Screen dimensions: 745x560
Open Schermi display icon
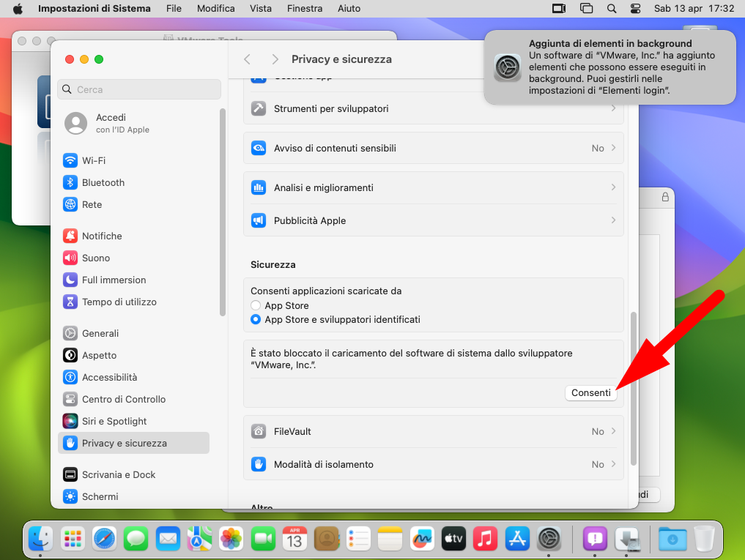pos(70,496)
